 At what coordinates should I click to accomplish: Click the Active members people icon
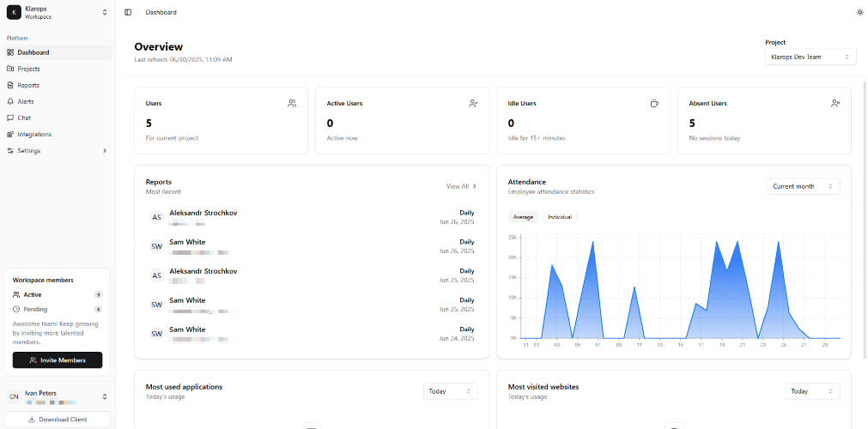click(x=16, y=294)
